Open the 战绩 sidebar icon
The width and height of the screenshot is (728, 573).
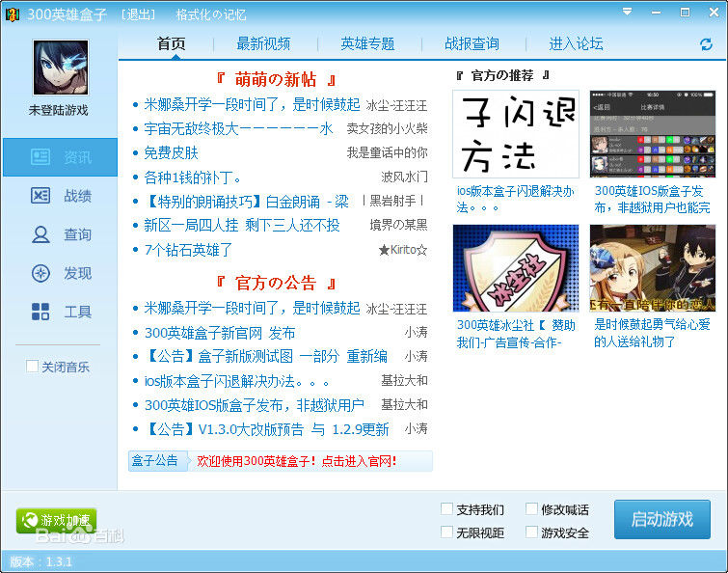pyautogui.click(x=40, y=196)
